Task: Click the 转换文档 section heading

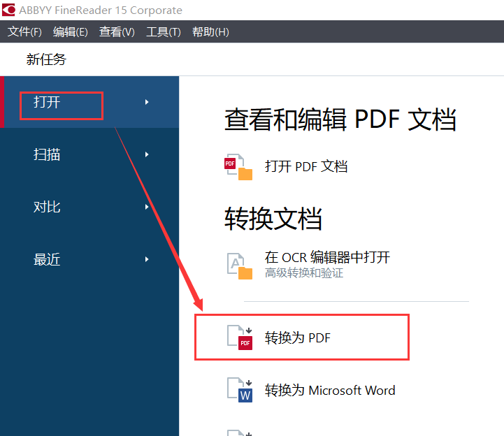Action: click(x=273, y=219)
